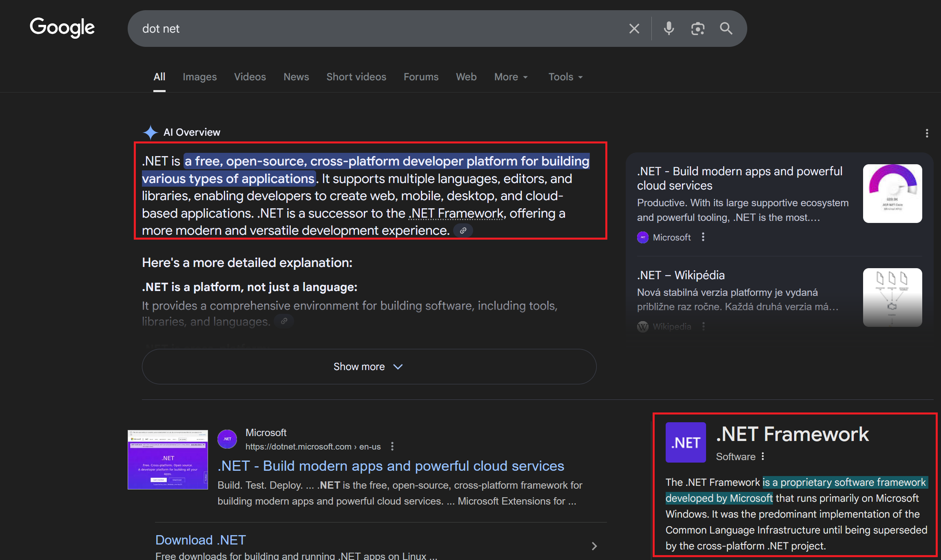Open AI Overview three-dot options menu
The width and height of the screenshot is (941, 560).
point(927,133)
